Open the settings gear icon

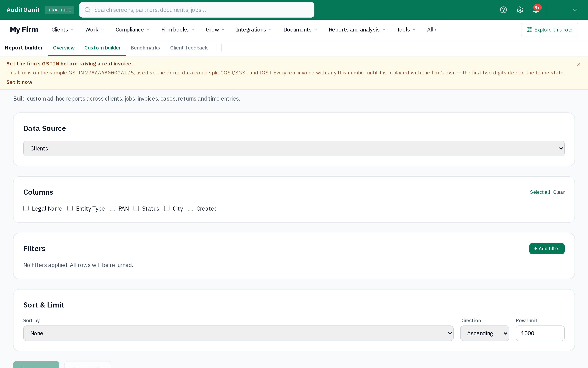(x=519, y=10)
